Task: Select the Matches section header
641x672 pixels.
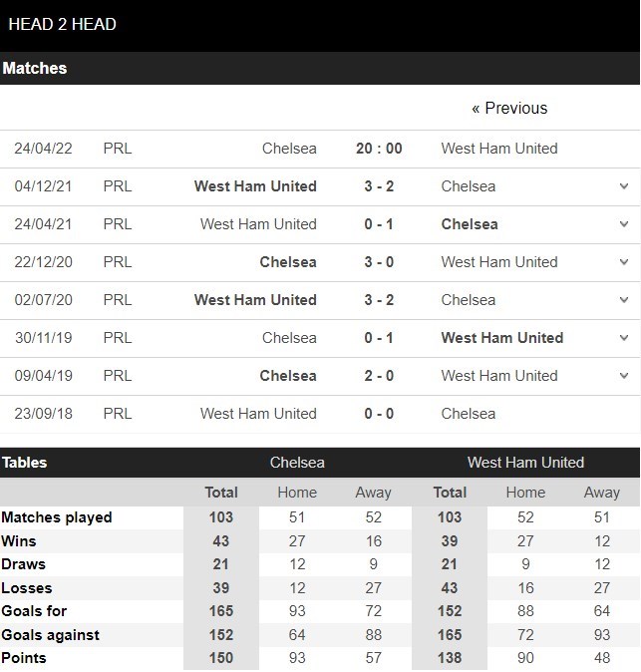Action: point(35,68)
